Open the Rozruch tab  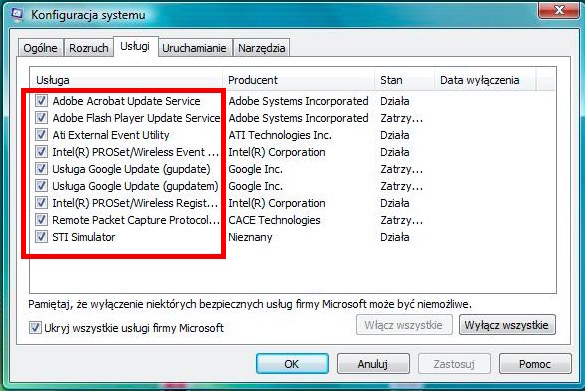[x=89, y=48]
